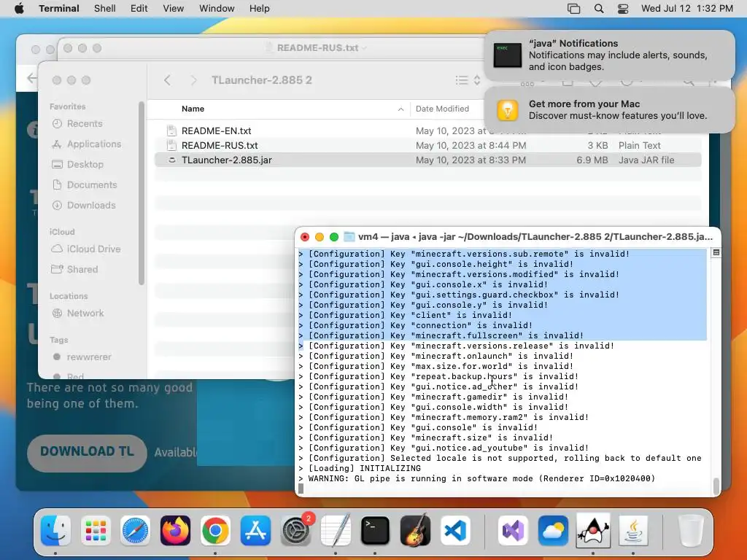Click the browser back arrow behind Finder

tap(31, 78)
